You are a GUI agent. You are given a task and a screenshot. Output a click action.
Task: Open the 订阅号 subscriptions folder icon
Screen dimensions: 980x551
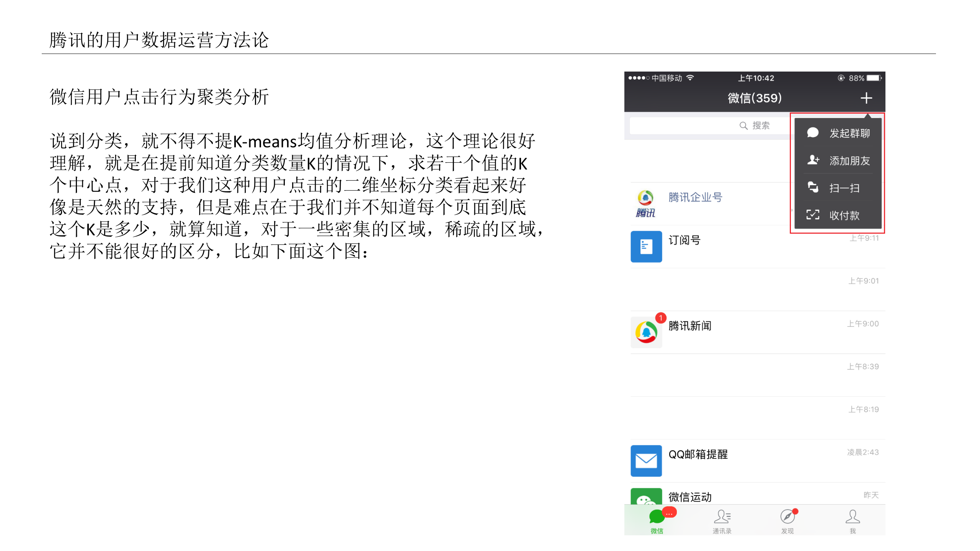point(646,246)
